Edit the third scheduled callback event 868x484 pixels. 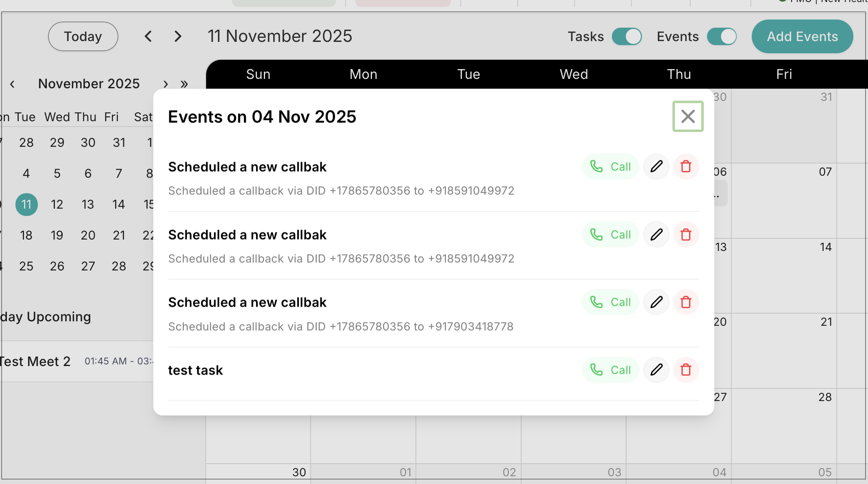click(x=656, y=302)
